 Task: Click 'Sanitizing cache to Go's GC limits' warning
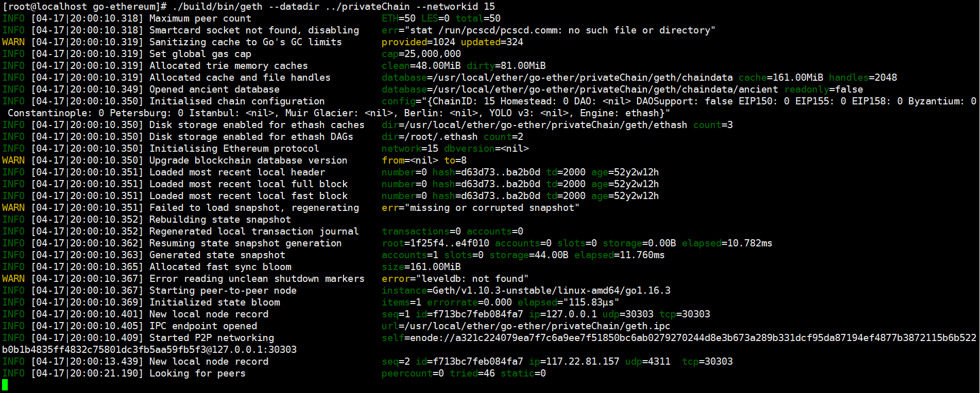pos(246,42)
